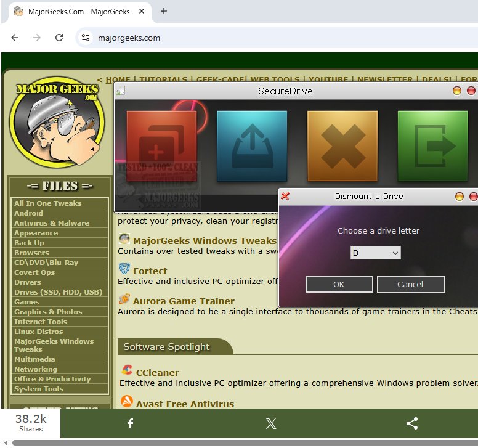
Task: Open the Appearance category
Action: tap(36, 233)
